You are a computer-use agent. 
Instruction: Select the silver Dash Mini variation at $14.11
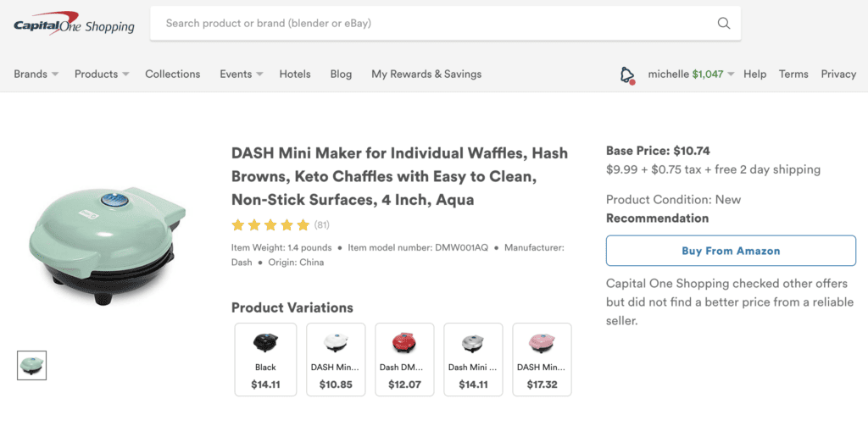point(473,359)
